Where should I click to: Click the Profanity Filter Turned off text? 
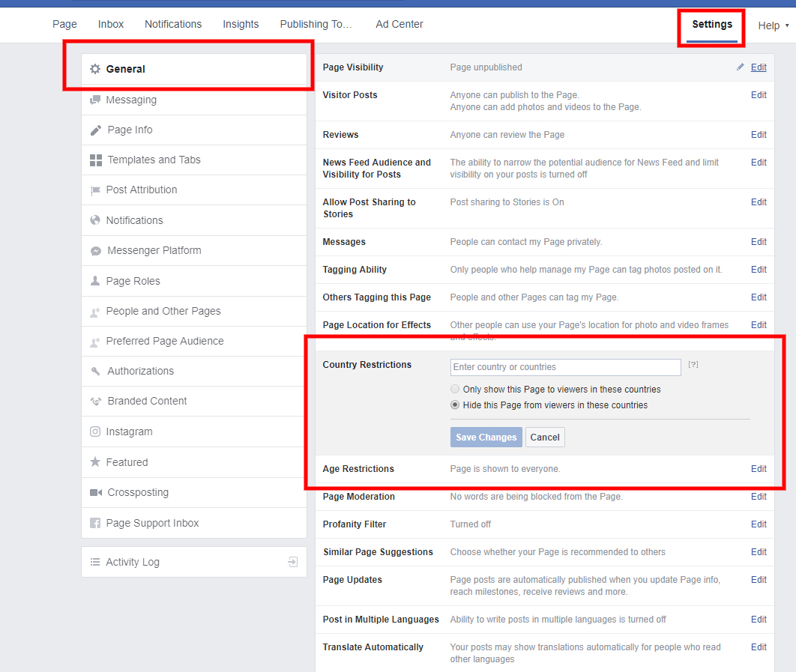point(470,524)
